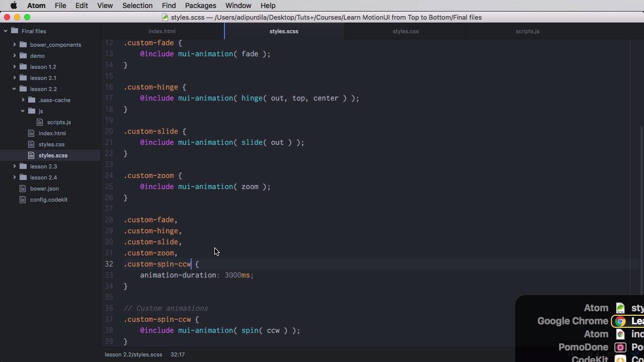Open index.html from the tree view
The image size is (644, 362).
pyautogui.click(x=52, y=133)
